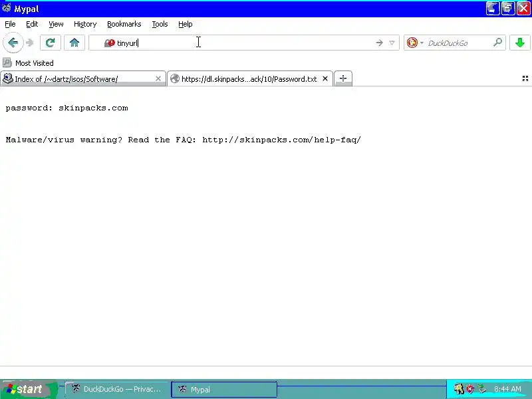Click the Forward navigation arrow
This screenshot has width=532, height=399.
(30, 43)
